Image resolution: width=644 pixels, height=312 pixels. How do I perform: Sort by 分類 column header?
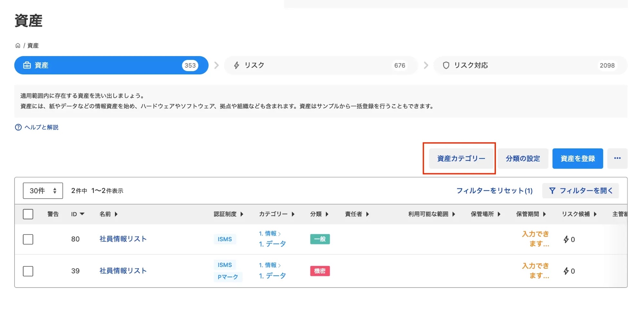click(x=319, y=214)
